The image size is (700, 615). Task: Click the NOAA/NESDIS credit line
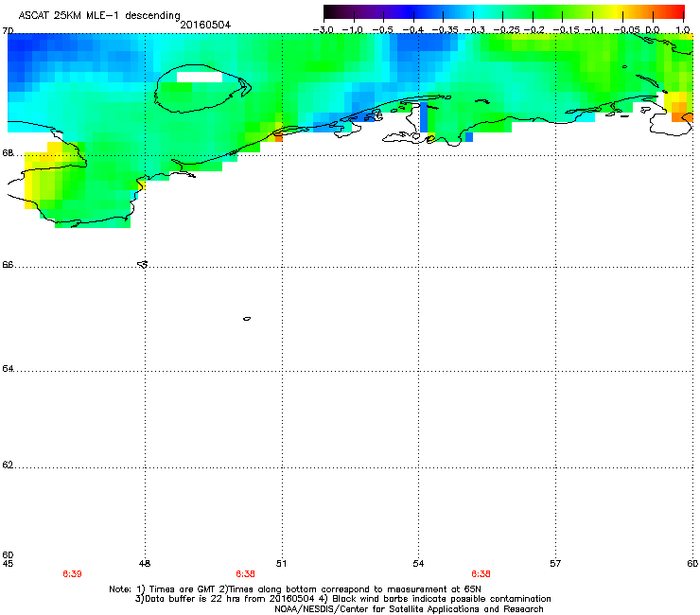pos(409,609)
